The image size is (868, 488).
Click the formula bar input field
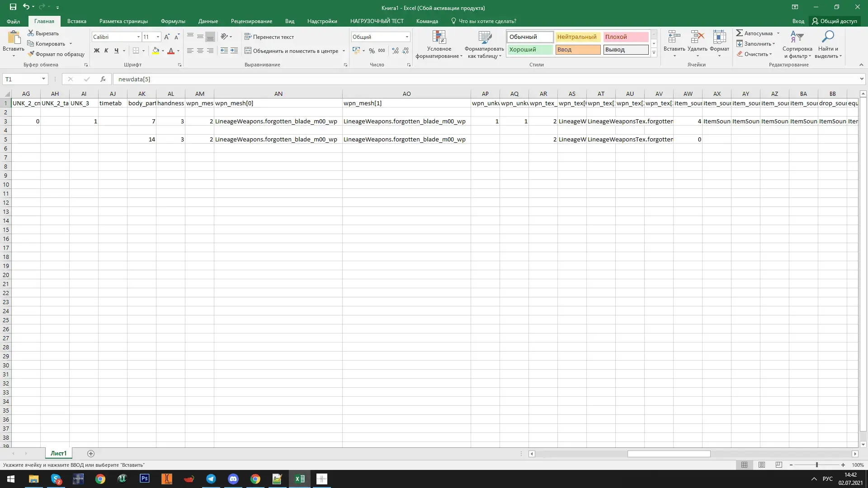[485, 79]
